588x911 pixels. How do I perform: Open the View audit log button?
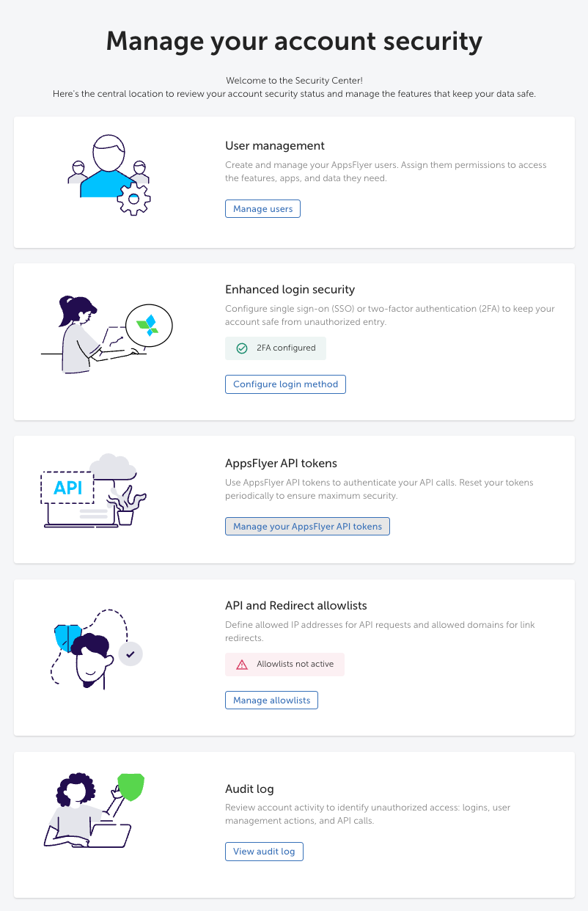264,852
